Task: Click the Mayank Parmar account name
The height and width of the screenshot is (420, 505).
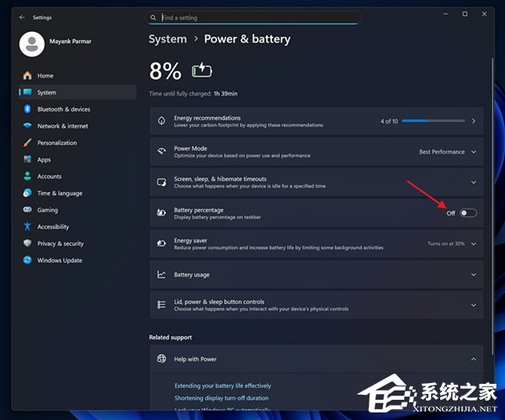Action: [x=70, y=41]
